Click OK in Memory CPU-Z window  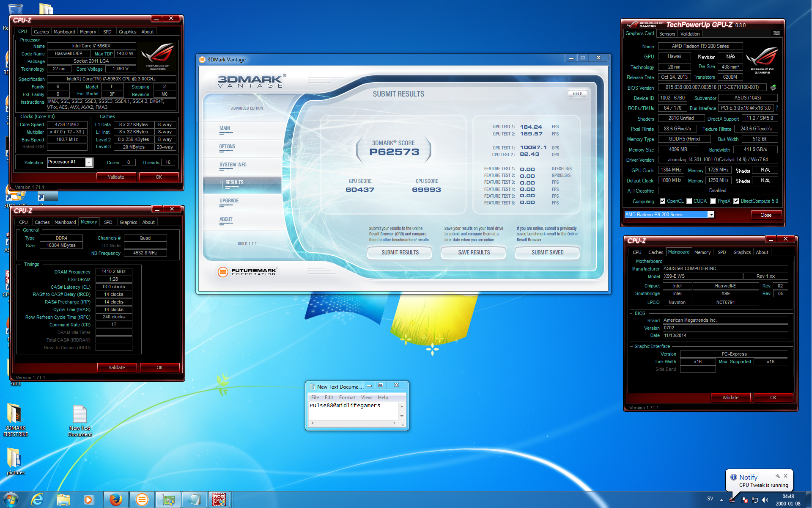(x=159, y=367)
